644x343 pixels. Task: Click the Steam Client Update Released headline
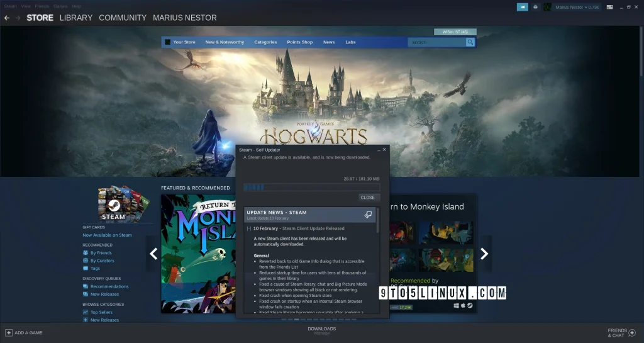[x=313, y=228]
